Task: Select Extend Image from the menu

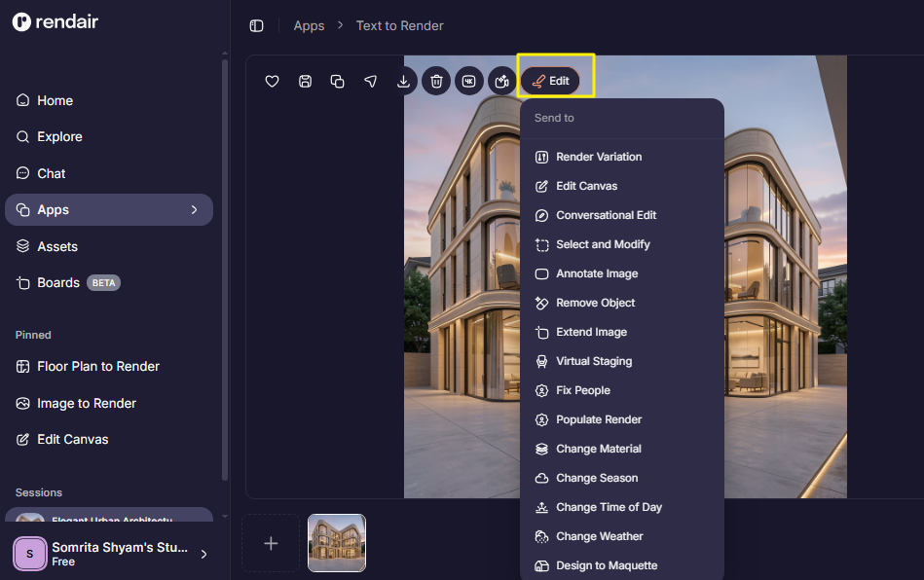Action: point(622,332)
